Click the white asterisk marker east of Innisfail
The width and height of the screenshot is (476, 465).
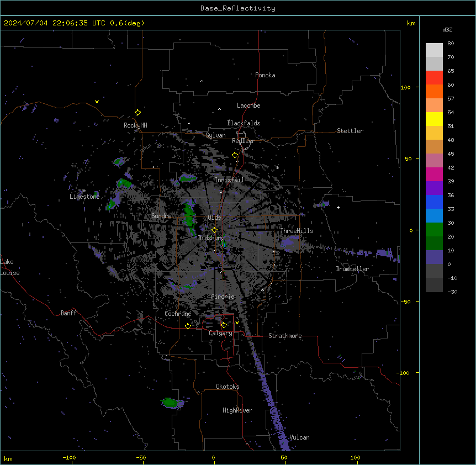tap(277, 167)
